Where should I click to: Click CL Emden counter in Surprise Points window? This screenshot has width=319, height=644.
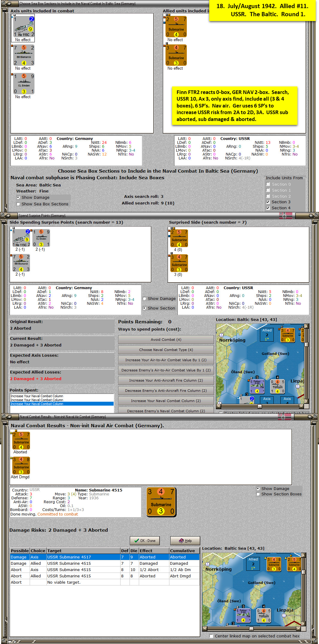41,238
